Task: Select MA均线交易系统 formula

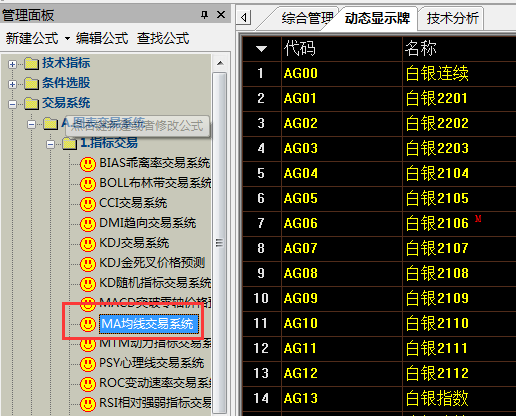Action: 149,324
